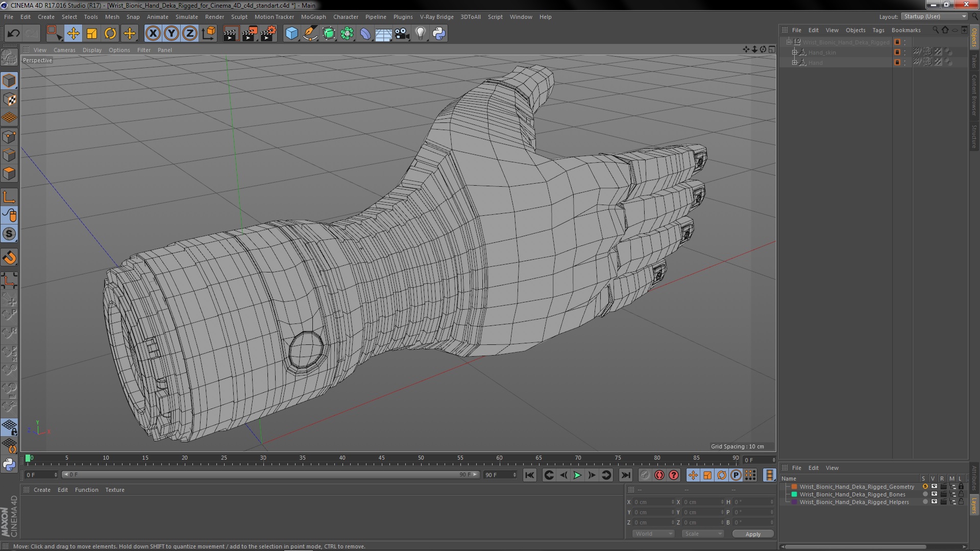Click the orange magnet snapping icon

9,258
